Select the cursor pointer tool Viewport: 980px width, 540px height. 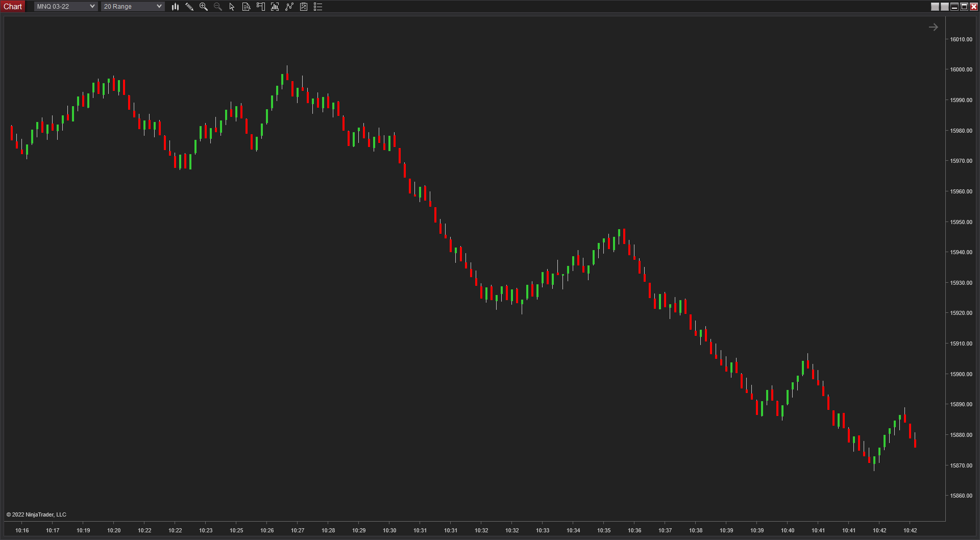[x=232, y=7]
